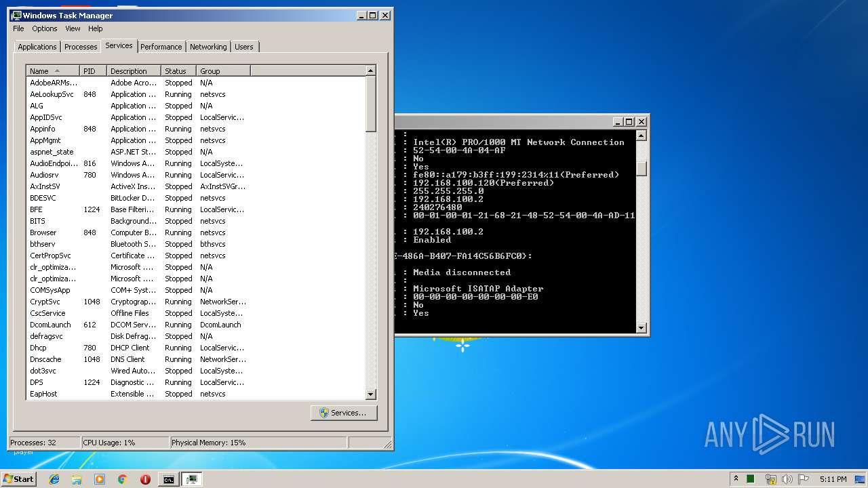The height and width of the screenshot is (488, 868).
Task: Open the Options menu
Action: pyautogui.click(x=45, y=28)
